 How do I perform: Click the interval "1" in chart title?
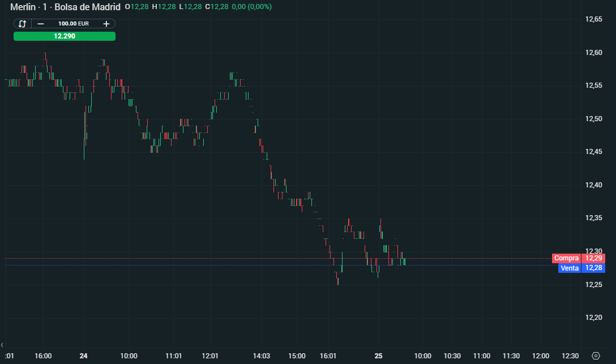pyautogui.click(x=45, y=7)
